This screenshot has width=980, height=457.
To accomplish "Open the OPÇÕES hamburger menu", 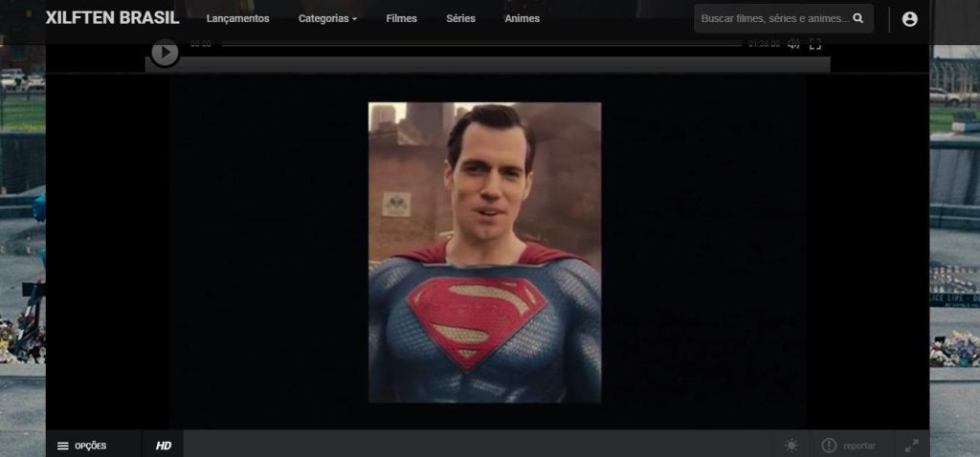I will point(82,446).
